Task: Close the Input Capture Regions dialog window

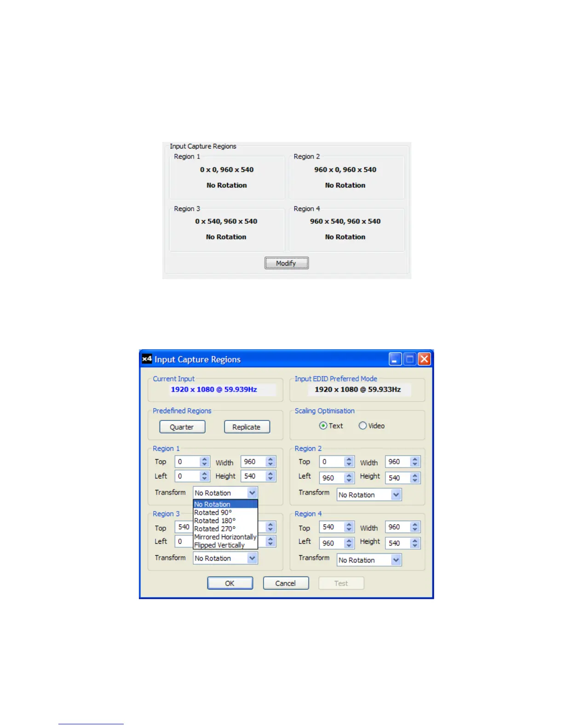Action: (424, 359)
